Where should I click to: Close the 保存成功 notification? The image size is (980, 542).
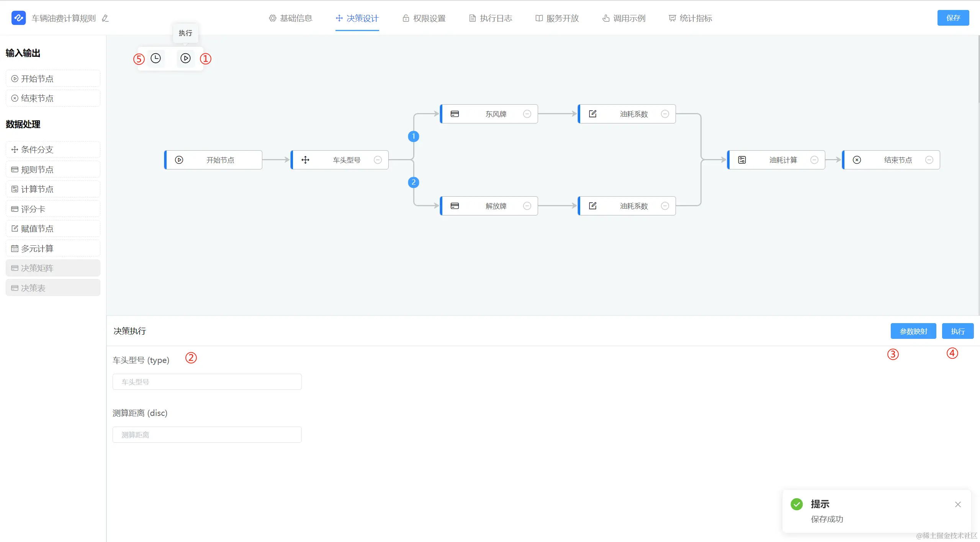tap(958, 504)
